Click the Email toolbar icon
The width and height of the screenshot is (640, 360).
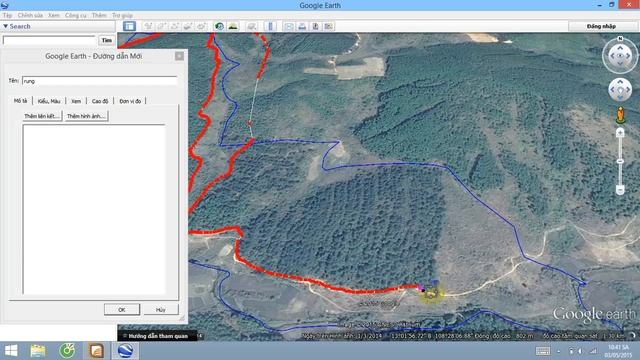click(289, 26)
